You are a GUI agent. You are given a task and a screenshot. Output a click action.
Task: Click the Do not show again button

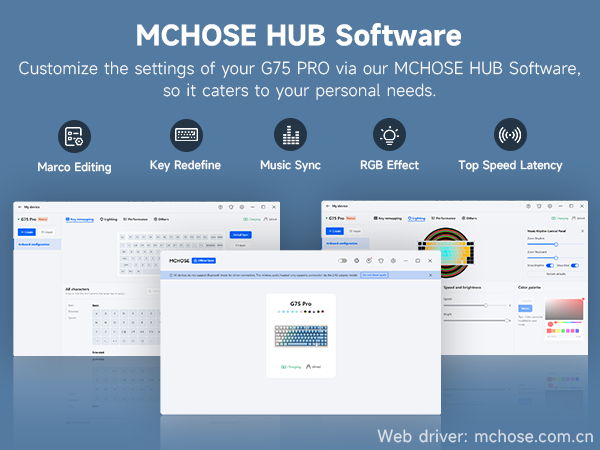pos(374,275)
